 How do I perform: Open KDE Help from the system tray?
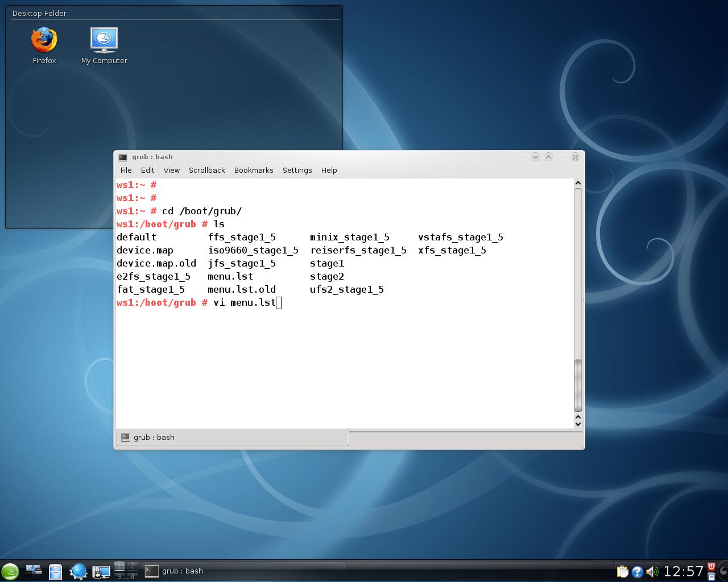[638, 571]
